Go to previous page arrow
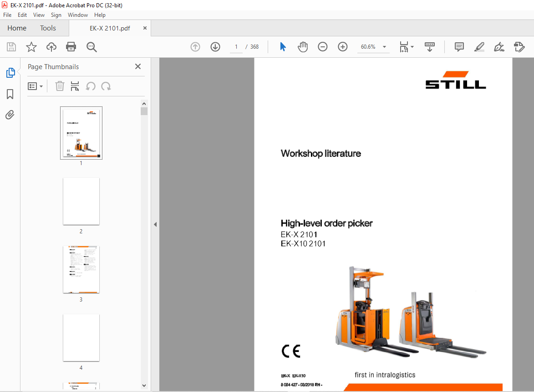The image size is (534, 392). tap(195, 47)
